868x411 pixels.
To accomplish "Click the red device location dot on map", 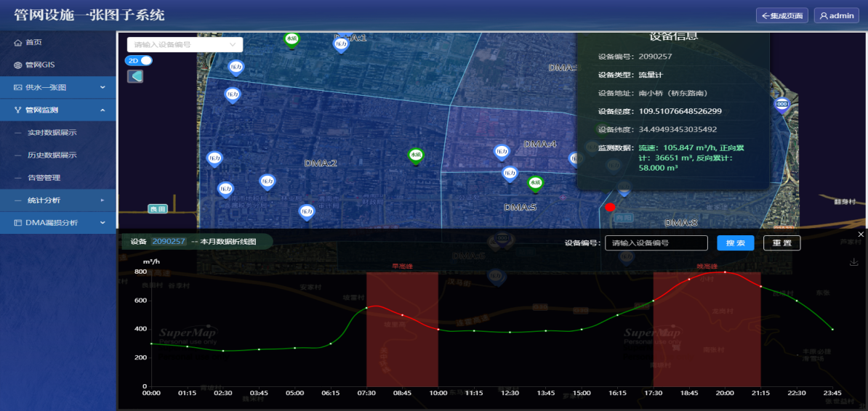I will 610,208.
